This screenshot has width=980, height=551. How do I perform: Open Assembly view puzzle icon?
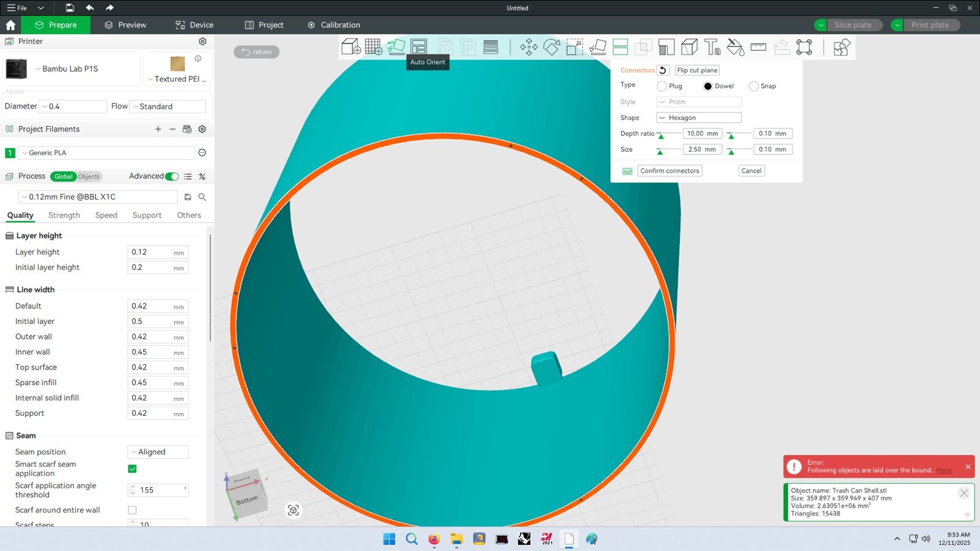click(x=842, y=47)
